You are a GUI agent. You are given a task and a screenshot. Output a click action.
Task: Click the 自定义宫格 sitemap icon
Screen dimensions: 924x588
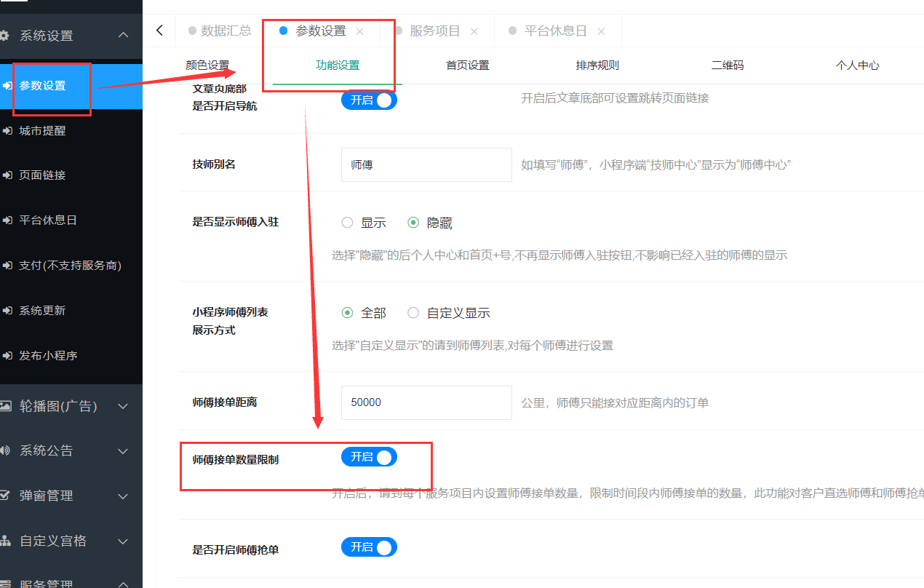[x=5, y=541]
